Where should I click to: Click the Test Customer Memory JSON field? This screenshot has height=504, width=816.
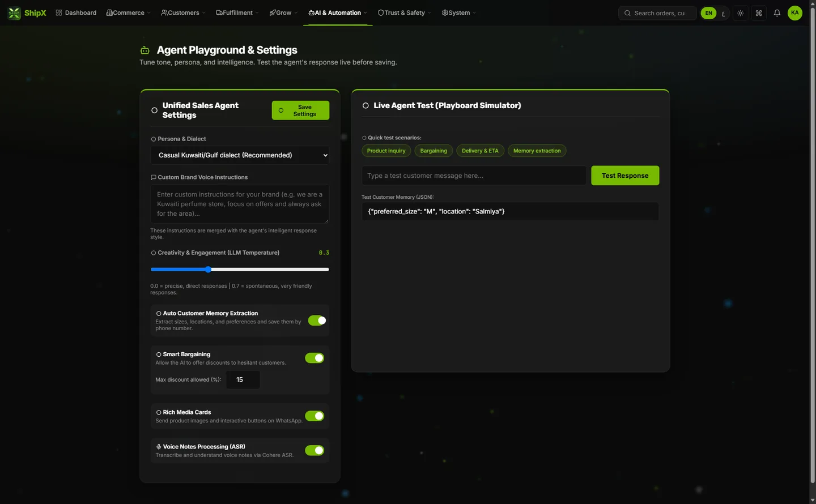(x=510, y=211)
